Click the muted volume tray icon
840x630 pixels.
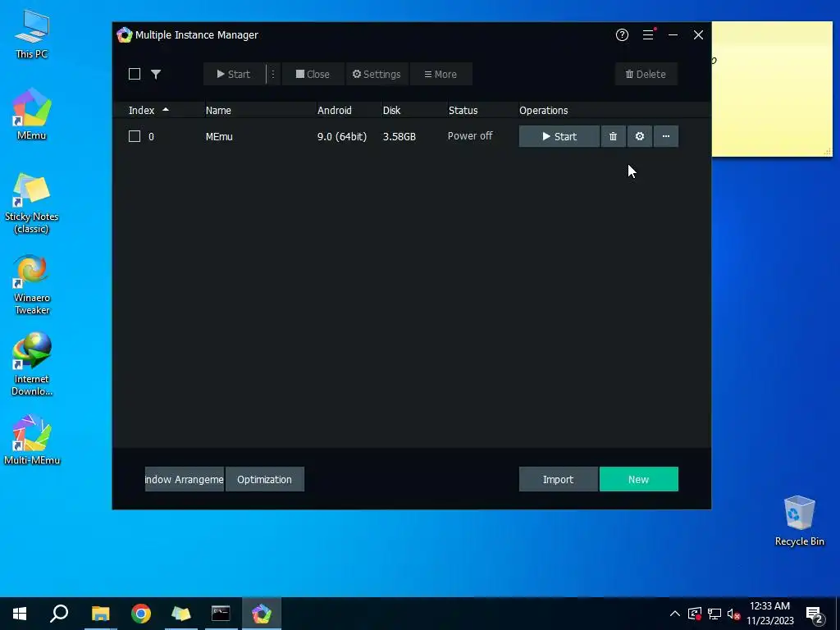click(x=733, y=614)
